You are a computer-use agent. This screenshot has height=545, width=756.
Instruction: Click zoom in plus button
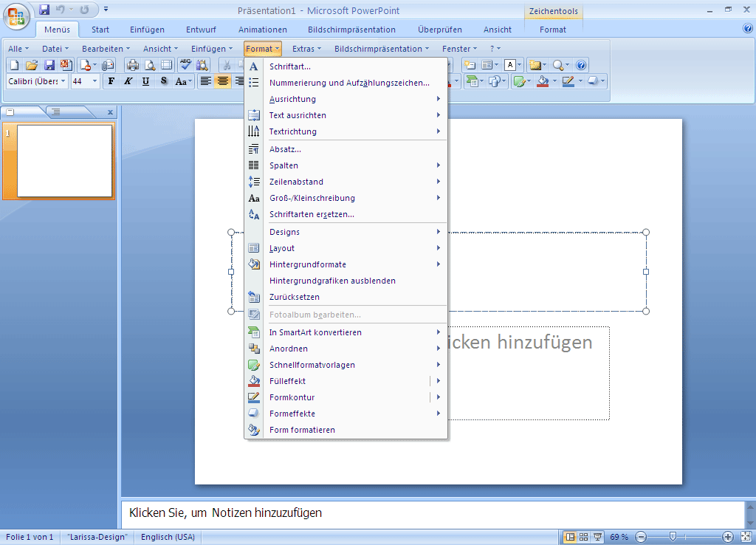[727, 537]
